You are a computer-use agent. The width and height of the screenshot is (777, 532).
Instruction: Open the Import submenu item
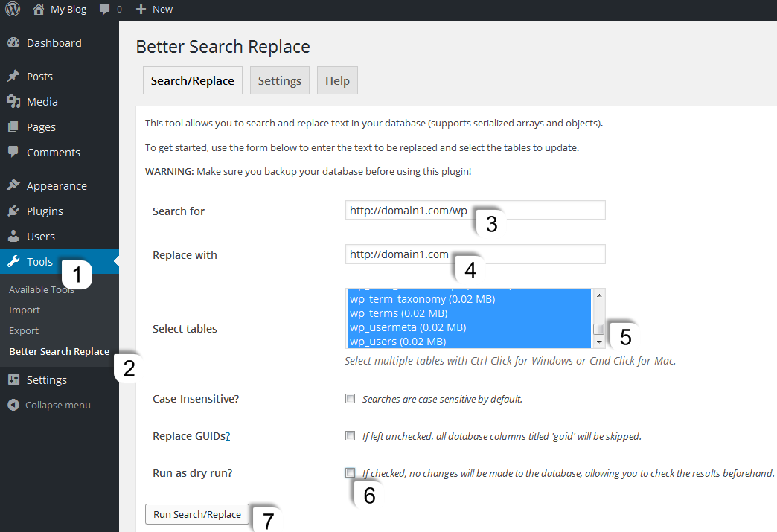25,310
